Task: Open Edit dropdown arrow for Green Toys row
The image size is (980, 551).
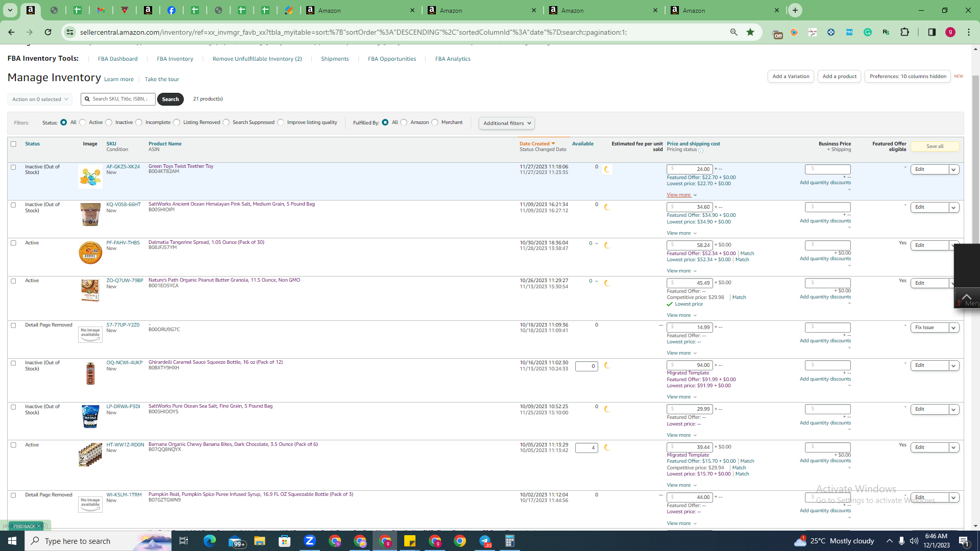Action: tap(953, 169)
